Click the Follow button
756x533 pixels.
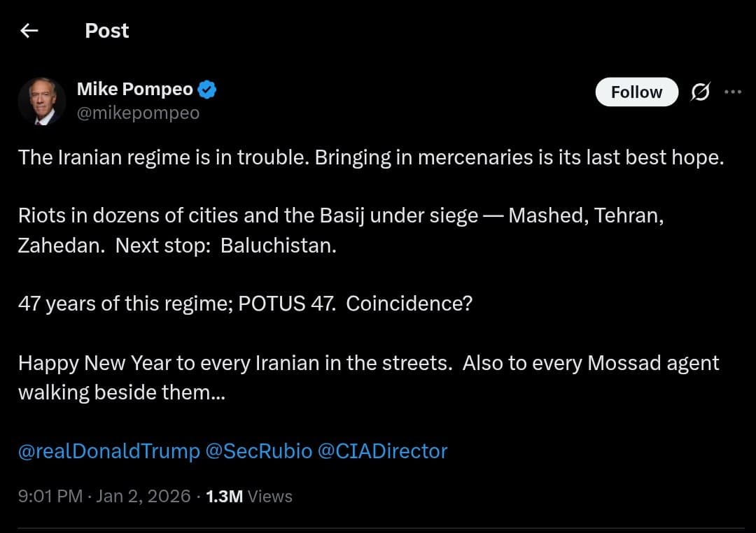(636, 92)
